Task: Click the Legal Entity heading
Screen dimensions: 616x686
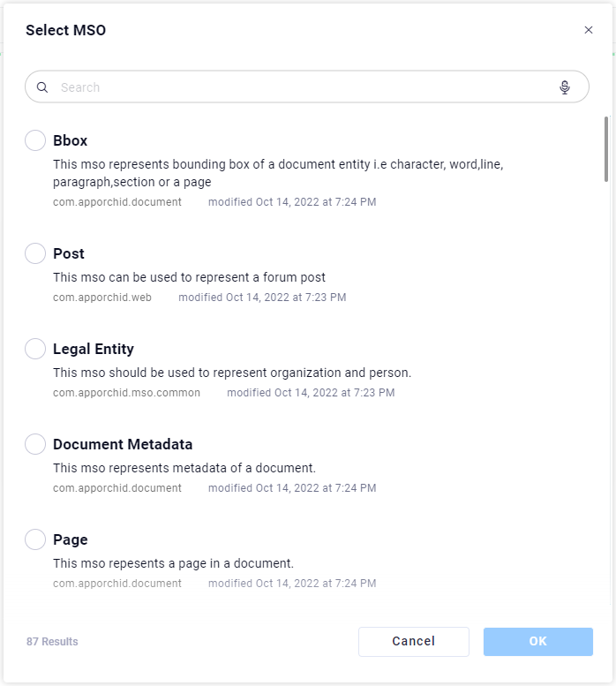Action: pyautogui.click(x=94, y=349)
